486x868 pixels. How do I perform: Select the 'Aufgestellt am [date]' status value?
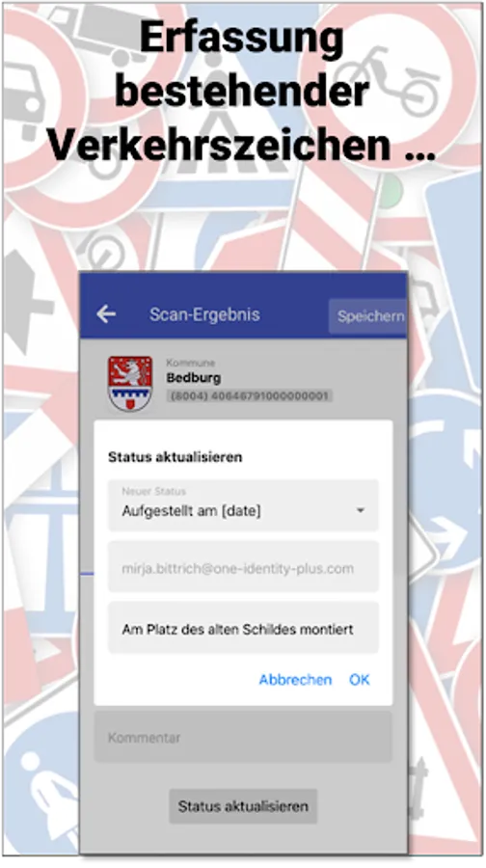(191, 511)
